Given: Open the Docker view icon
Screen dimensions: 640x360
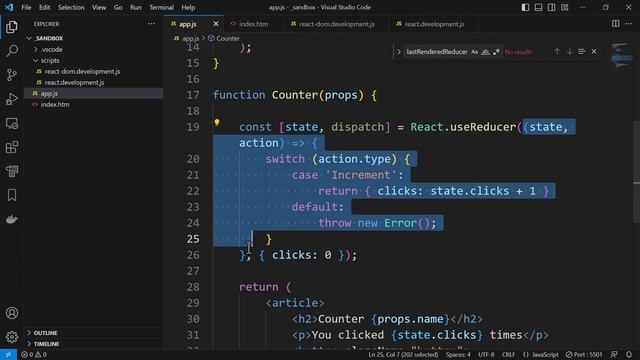Looking at the screenshot, I should [12, 219].
